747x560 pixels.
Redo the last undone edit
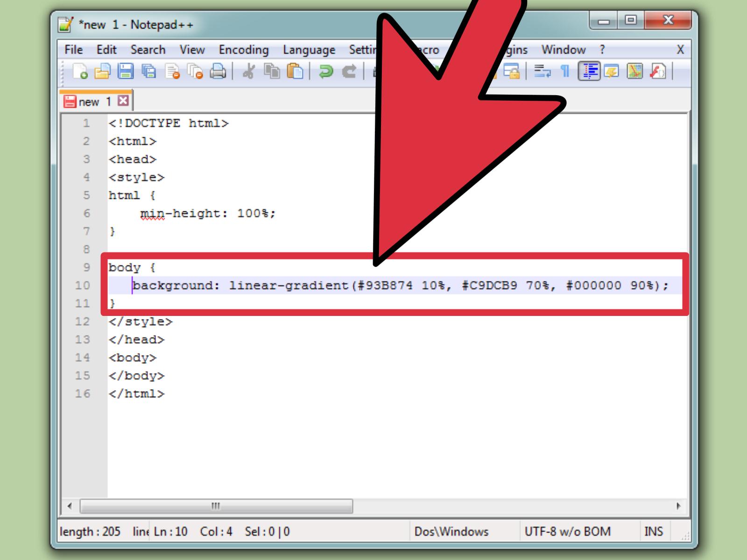(x=350, y=71)
